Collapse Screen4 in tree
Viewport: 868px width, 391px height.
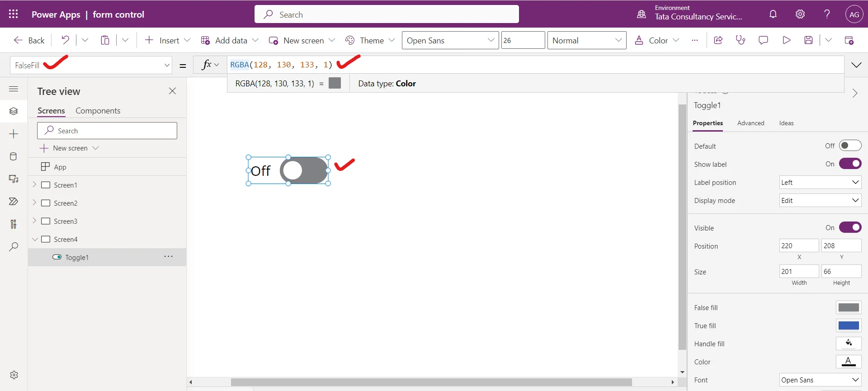tap(35, 239)
